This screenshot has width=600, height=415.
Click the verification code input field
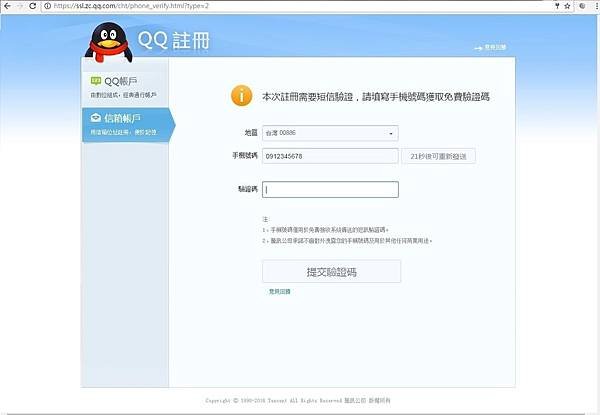pos(330,189)
